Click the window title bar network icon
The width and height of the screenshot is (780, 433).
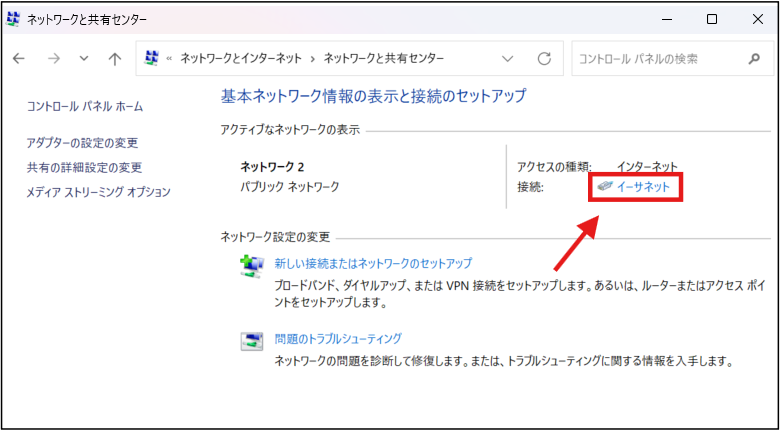(13, 19)
